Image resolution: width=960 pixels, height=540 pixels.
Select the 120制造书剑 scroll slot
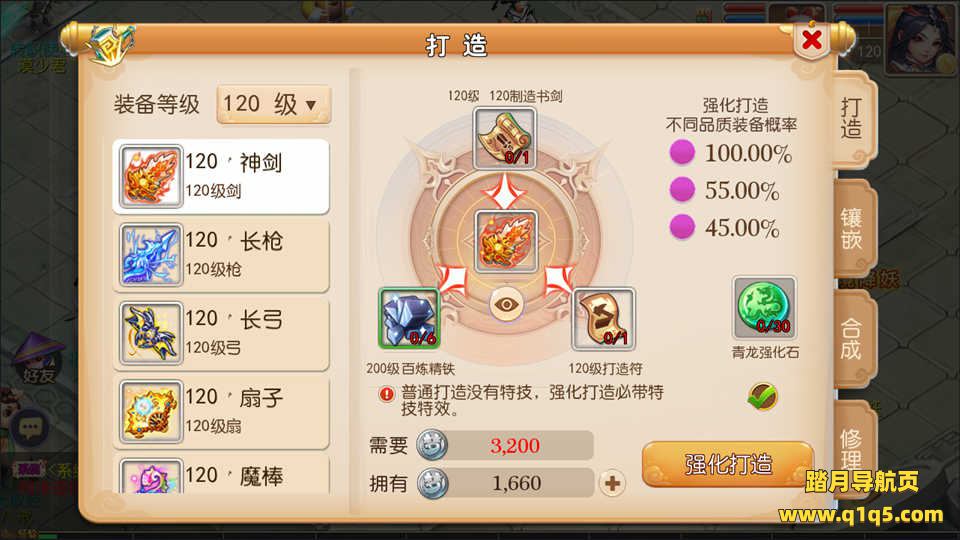504,138
